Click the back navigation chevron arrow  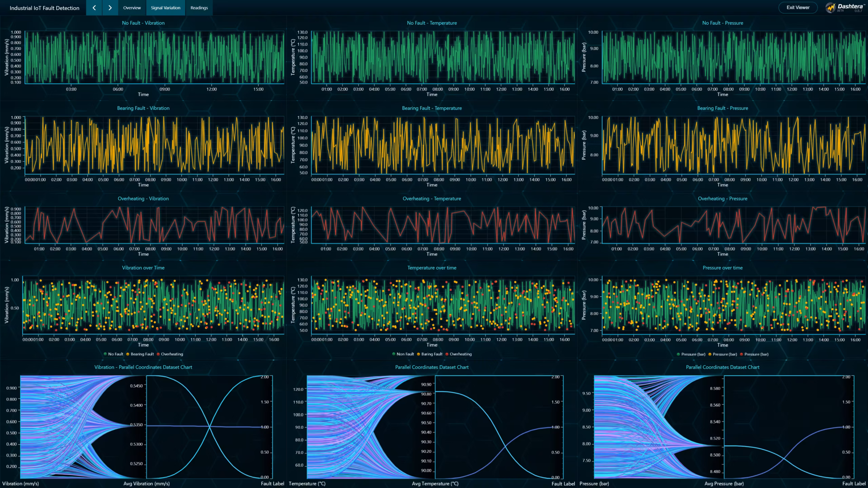(94, 7)
